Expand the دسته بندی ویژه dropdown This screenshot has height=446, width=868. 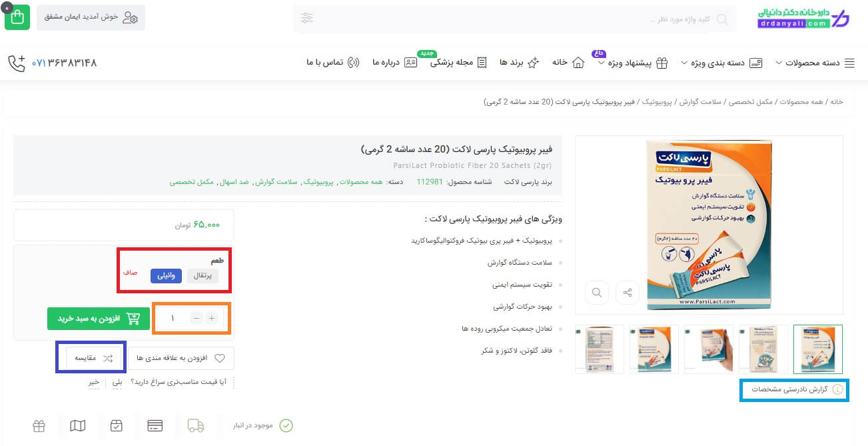click(721, 63)
